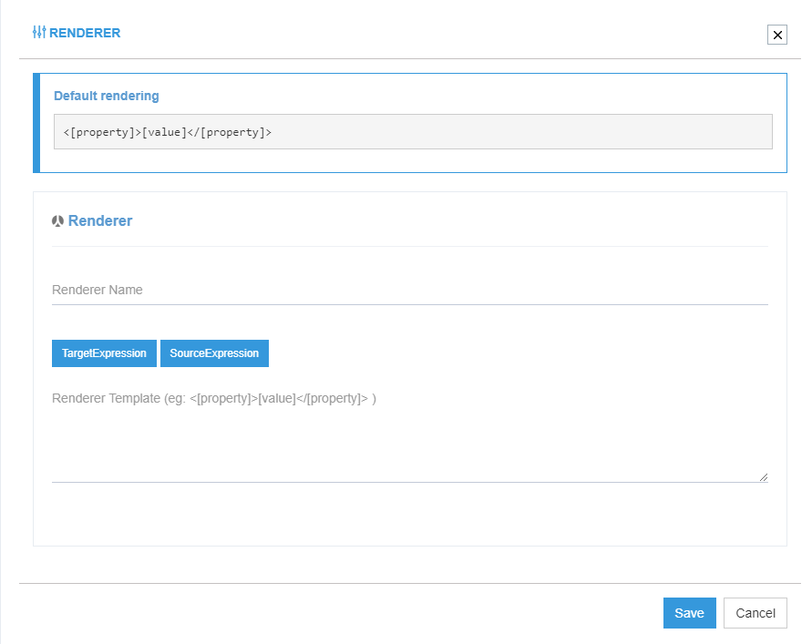The image size is (812, 644).
Task: Insert a TargetExpression into the template
Action: pyautogui.click(x=103, y=353)
